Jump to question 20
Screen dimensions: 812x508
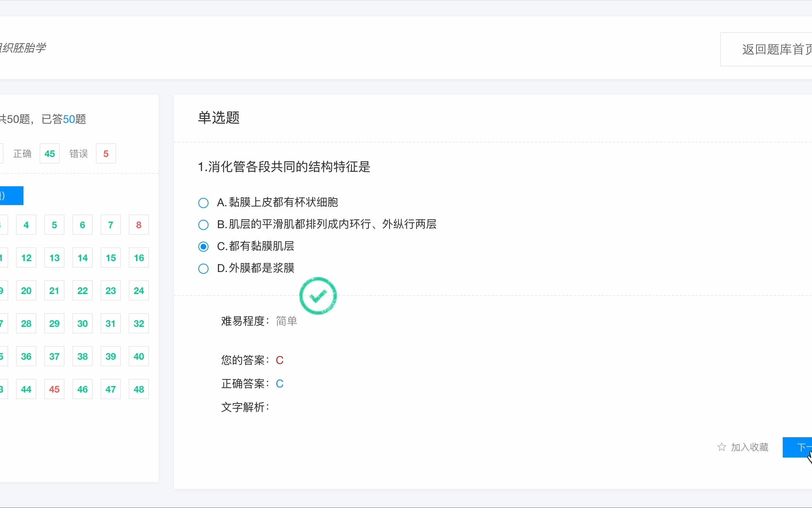pyautogui.click(x=26, y=291)
